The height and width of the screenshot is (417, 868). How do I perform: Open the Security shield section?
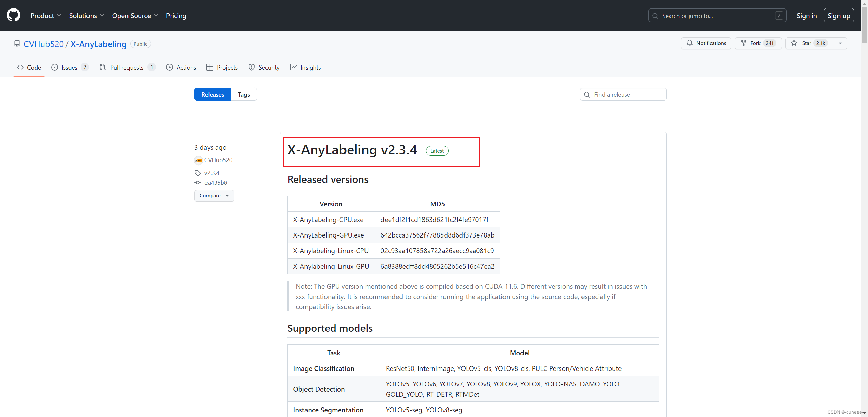[264, 67]
